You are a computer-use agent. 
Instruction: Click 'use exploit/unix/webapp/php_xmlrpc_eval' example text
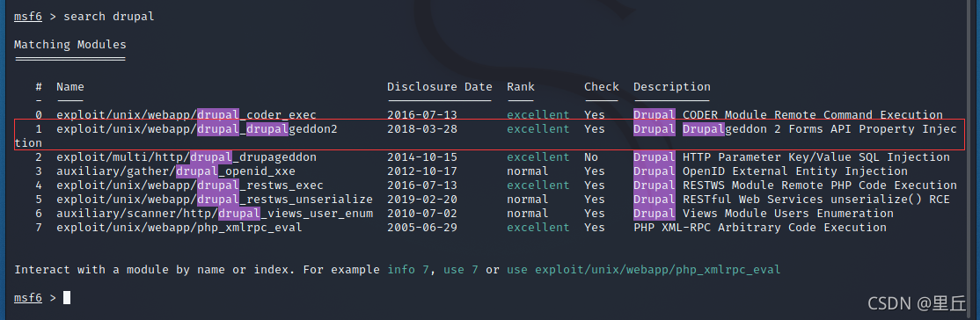click(x=644, y=270)
